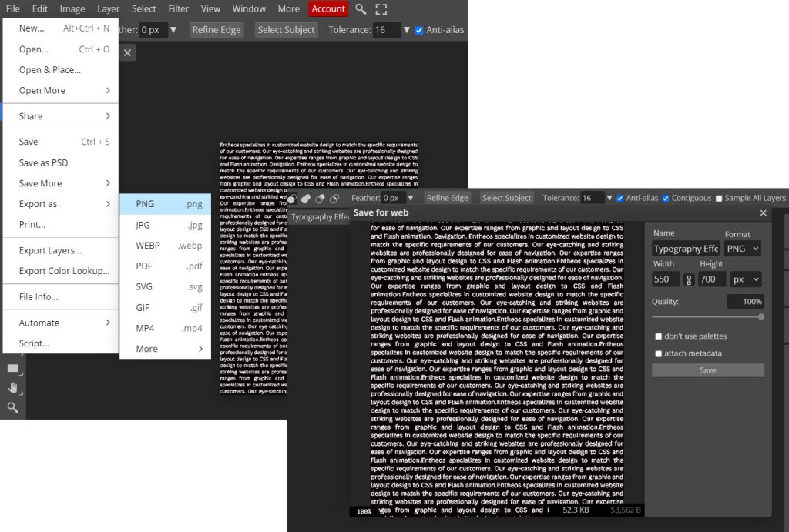789x532 pixels.
Task: Click the Width input field
Action: click(x=665, y=279)
